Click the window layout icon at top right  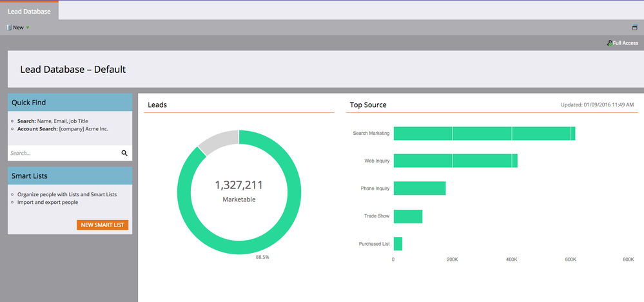click(634, 28)
